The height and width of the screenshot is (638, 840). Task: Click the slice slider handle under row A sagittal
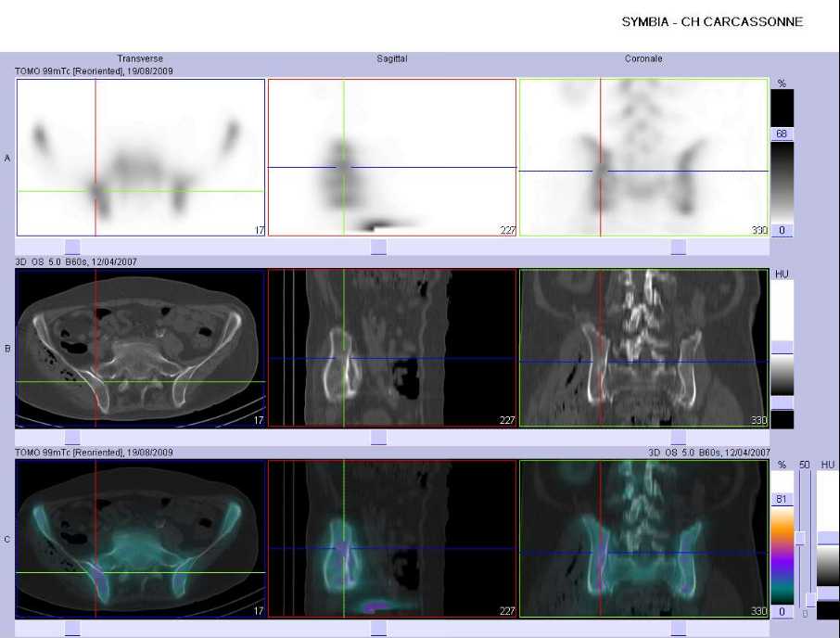tap(379, 247)
